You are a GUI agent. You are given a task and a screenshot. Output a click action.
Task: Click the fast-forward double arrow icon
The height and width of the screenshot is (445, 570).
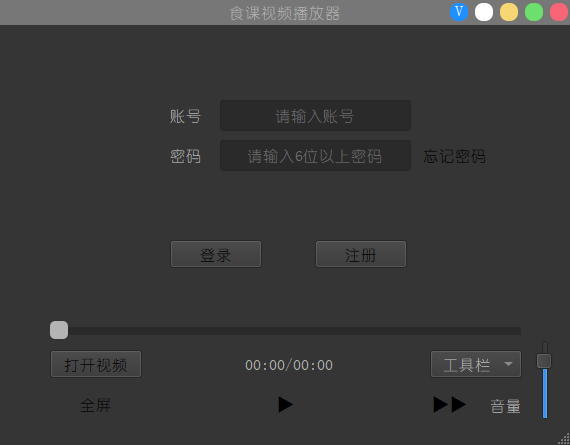(x=450, y=405)
